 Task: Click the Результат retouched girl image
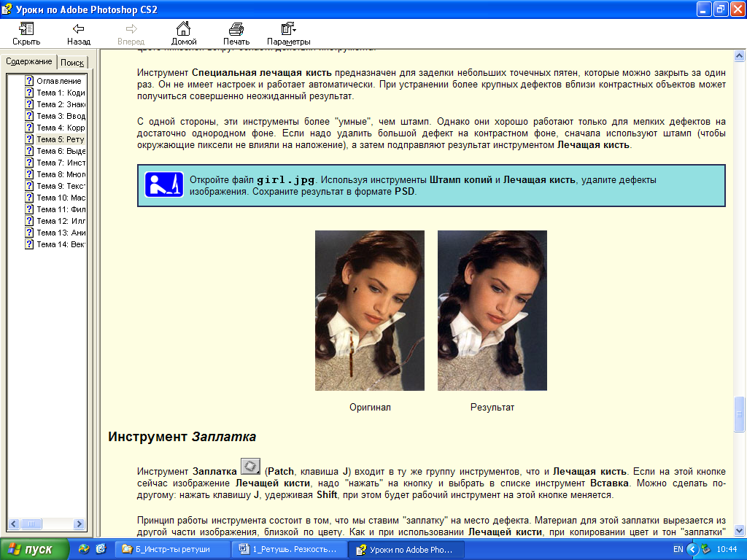pos(492,311)
